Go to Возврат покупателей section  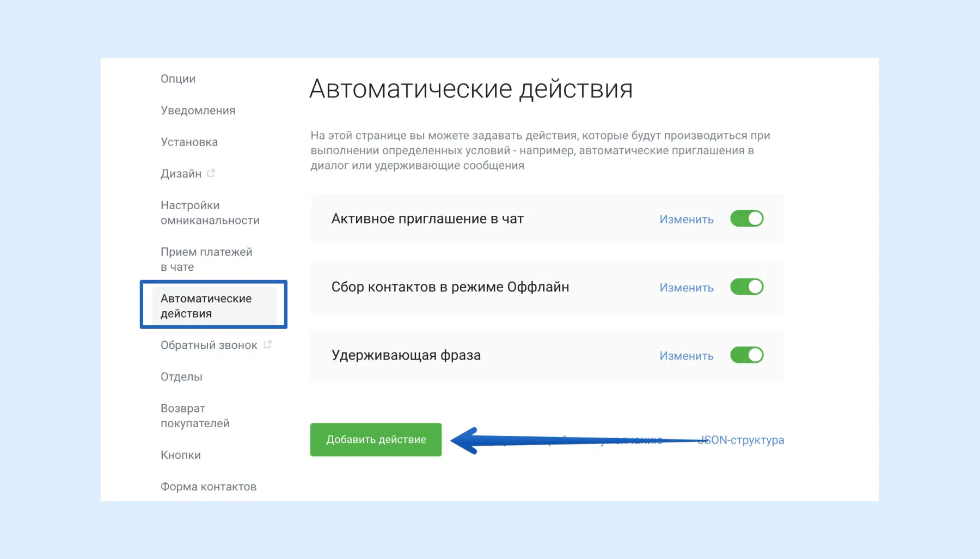pos(194,416)
